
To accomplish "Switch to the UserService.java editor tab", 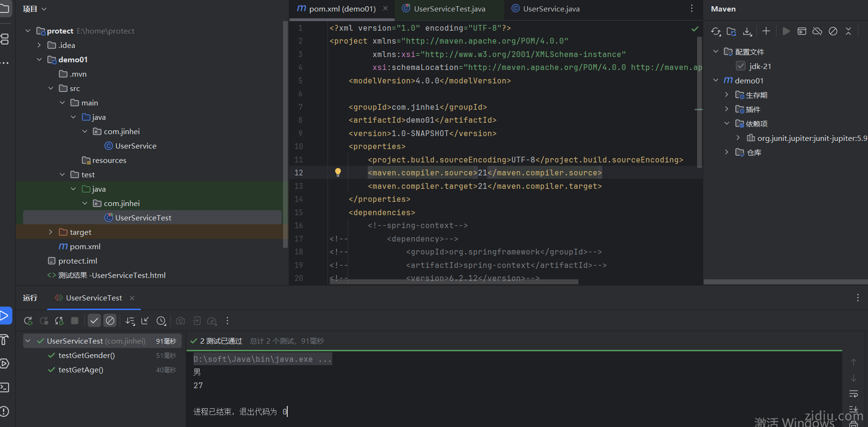I will (551, 9).
